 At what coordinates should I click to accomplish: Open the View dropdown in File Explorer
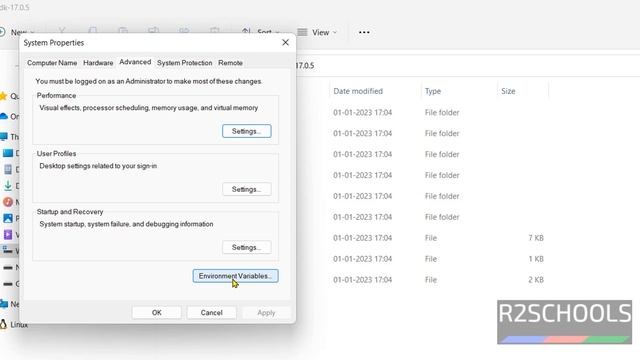317,32
